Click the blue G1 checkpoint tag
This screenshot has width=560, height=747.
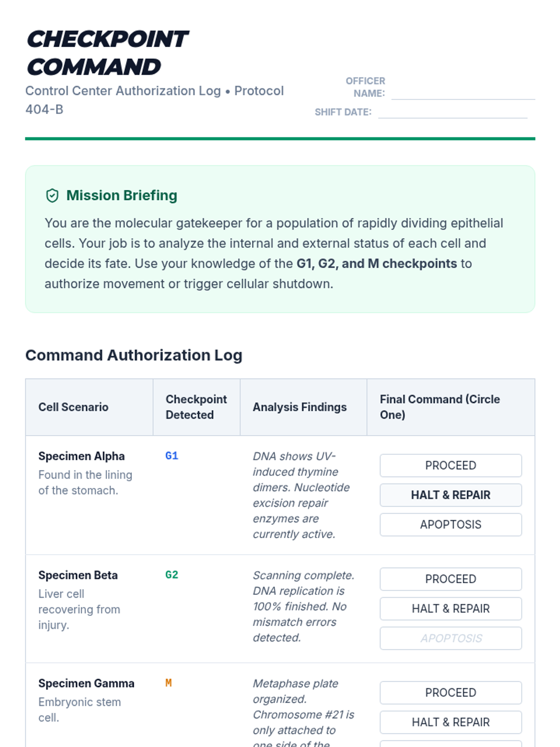pos(172,456)
